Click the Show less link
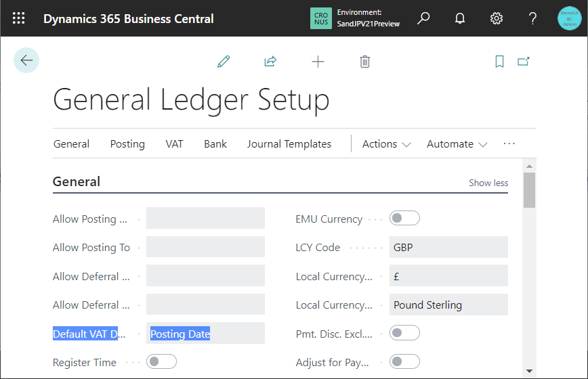588x379 pixels. (488, 183)
